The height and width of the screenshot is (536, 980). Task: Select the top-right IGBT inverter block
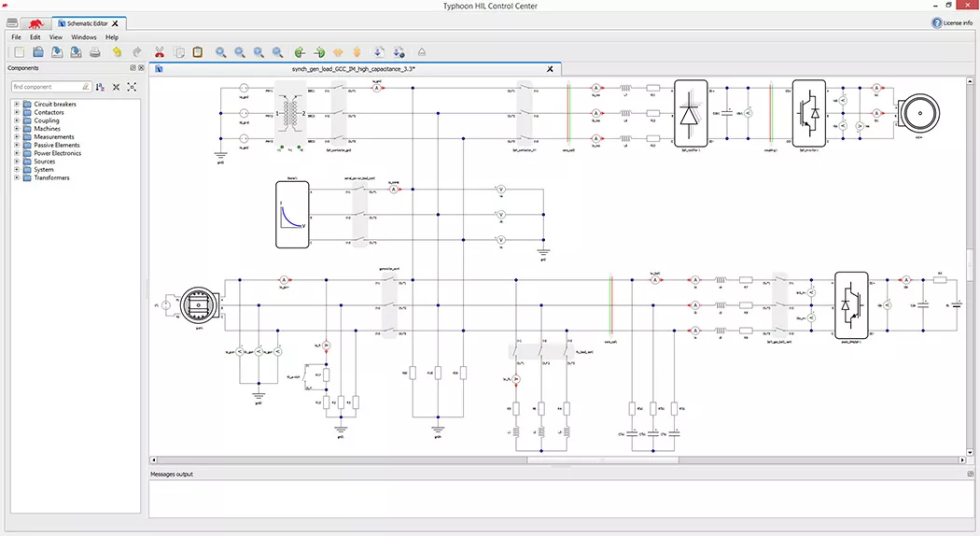[x=809, y=114]
